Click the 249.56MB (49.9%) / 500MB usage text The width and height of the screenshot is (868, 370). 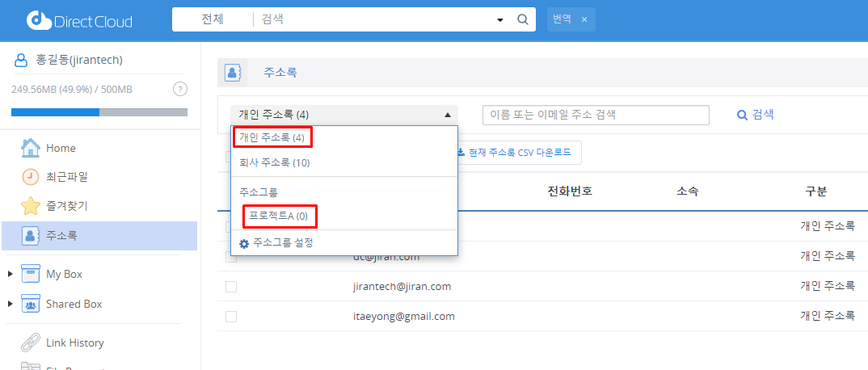72,89
